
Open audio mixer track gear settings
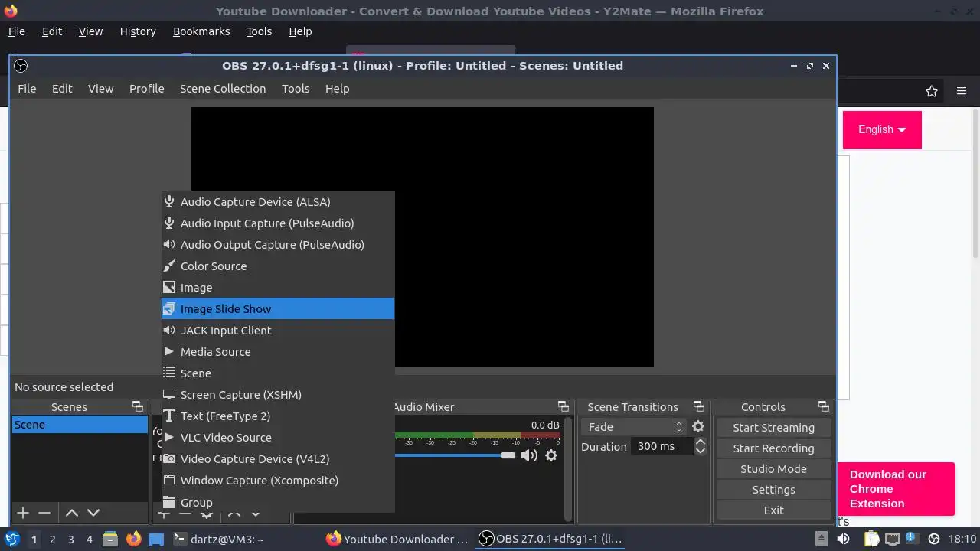click(551, 455)
